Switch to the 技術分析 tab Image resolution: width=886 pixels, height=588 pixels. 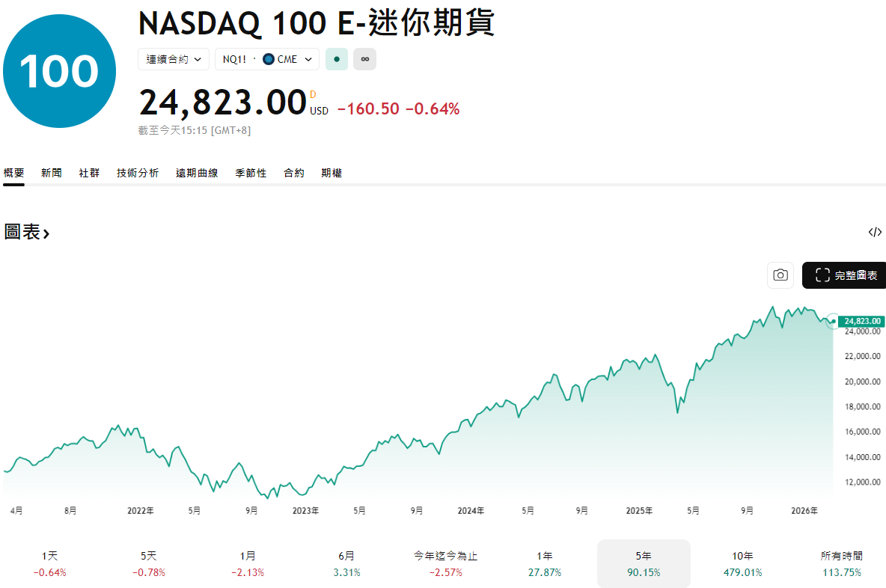coord(137,172)
